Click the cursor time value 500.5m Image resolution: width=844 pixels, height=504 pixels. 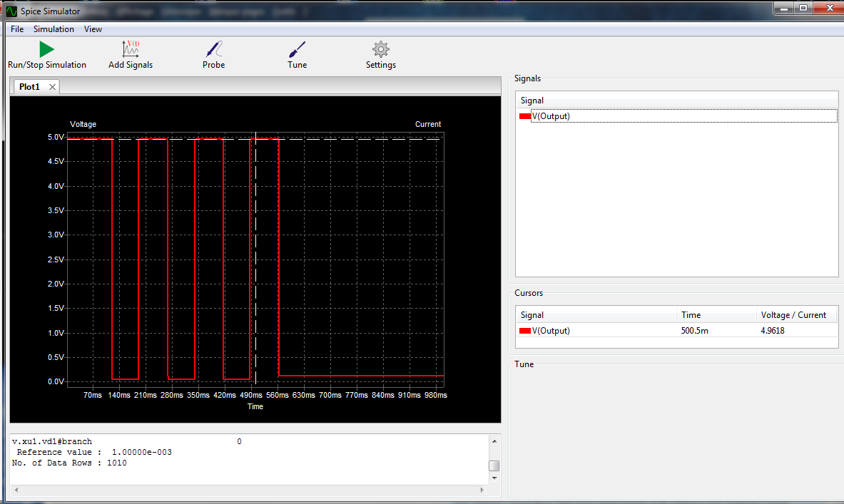point(694,331)
